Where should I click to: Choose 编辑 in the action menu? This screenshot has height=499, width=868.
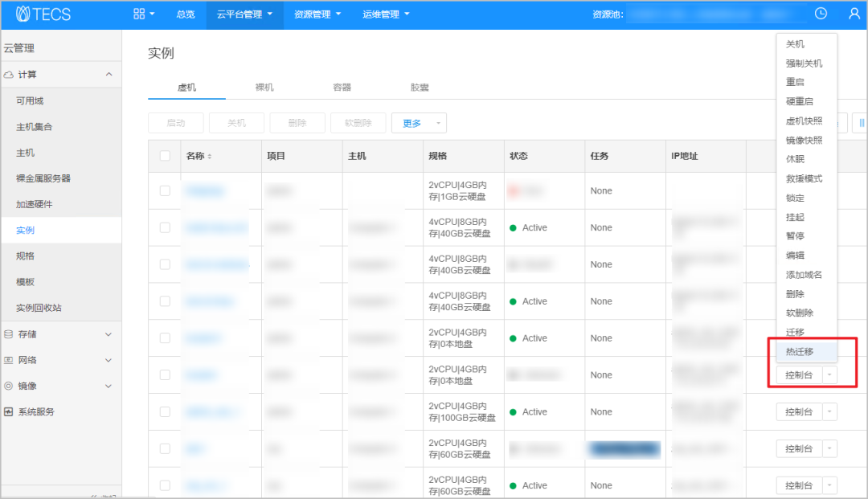(795, 256)
